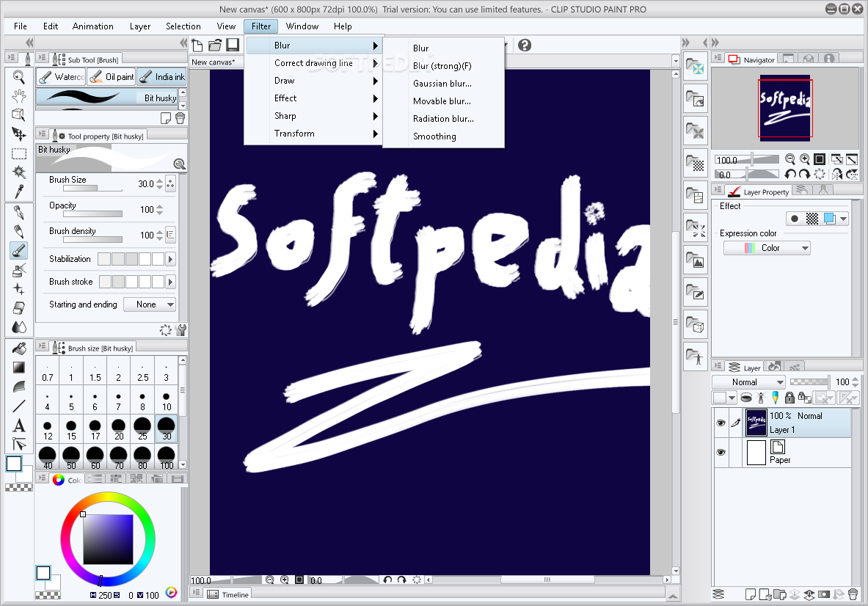Select Layer 1 thumbnail
This screenshot has height=606, width=868.
[756, 423]
